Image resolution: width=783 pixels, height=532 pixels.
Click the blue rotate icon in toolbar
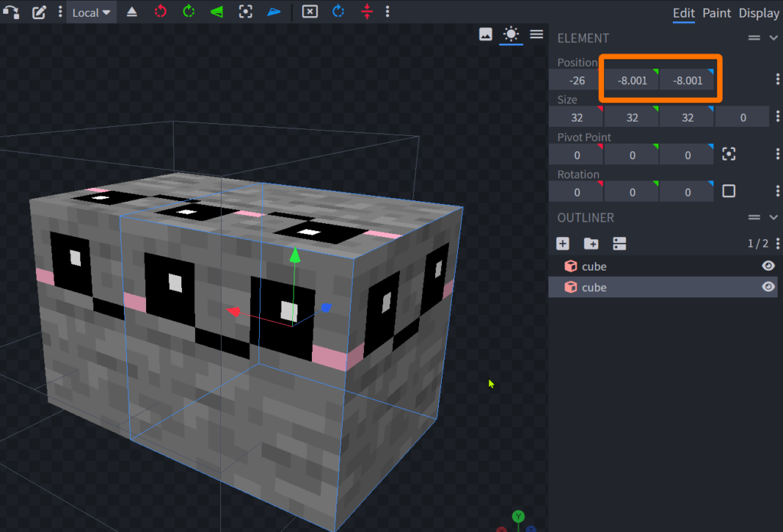(338, 12)
